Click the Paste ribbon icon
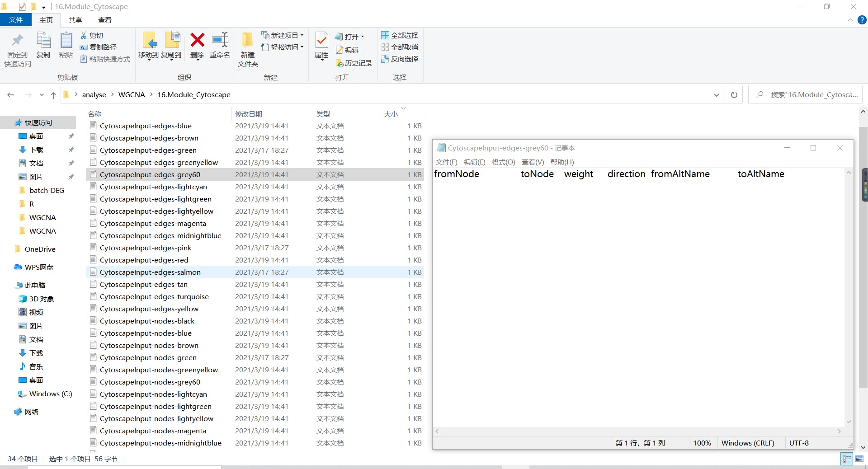The height and width of the screenshot is (469, 868). pyautogui.click(x=66, y=41)
